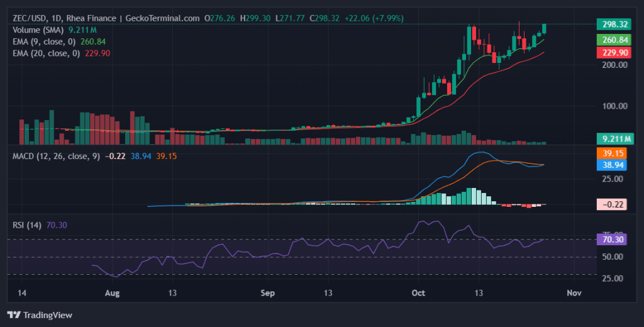Click the 9.211M volume axis label
This screenshot has width=644, height=327.
coord(615,139)
